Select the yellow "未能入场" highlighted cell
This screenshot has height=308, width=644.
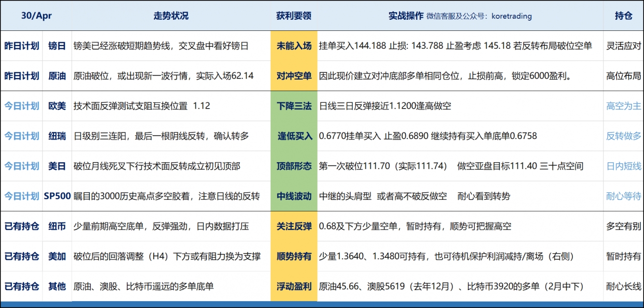coord(294,46)
